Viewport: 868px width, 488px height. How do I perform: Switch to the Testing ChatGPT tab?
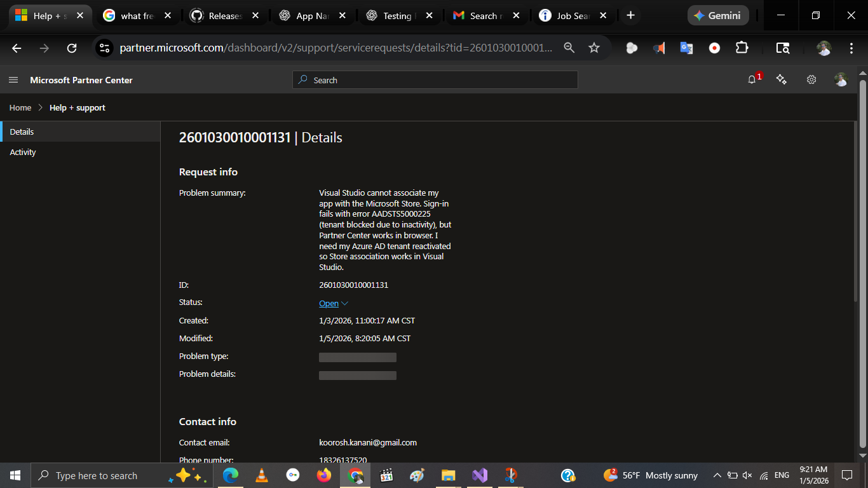point(400,16)
